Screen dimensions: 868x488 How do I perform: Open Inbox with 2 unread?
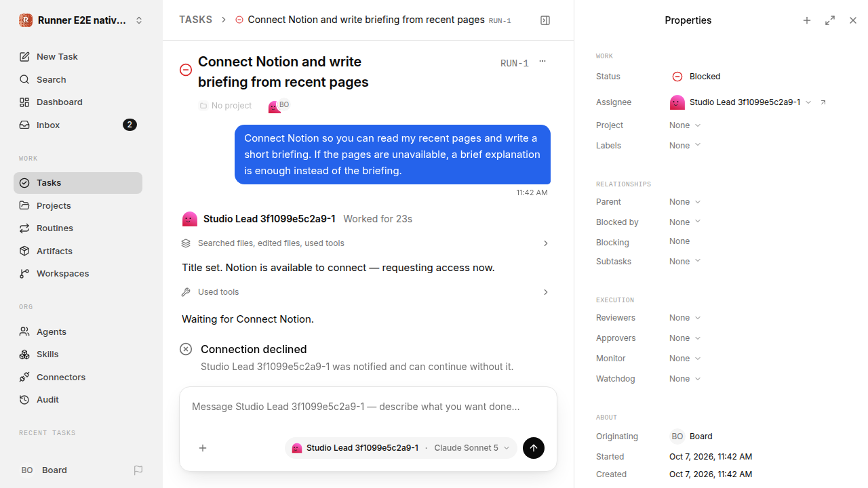click(78, 125)
